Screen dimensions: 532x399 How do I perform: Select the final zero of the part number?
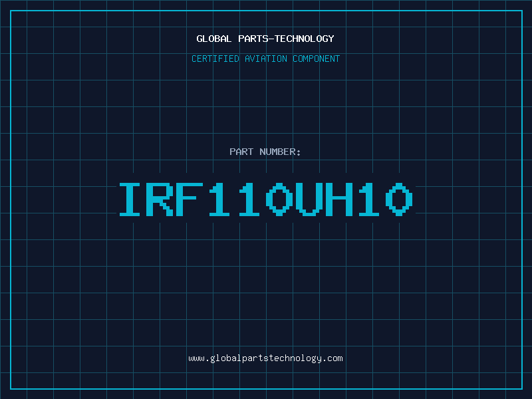399,199
